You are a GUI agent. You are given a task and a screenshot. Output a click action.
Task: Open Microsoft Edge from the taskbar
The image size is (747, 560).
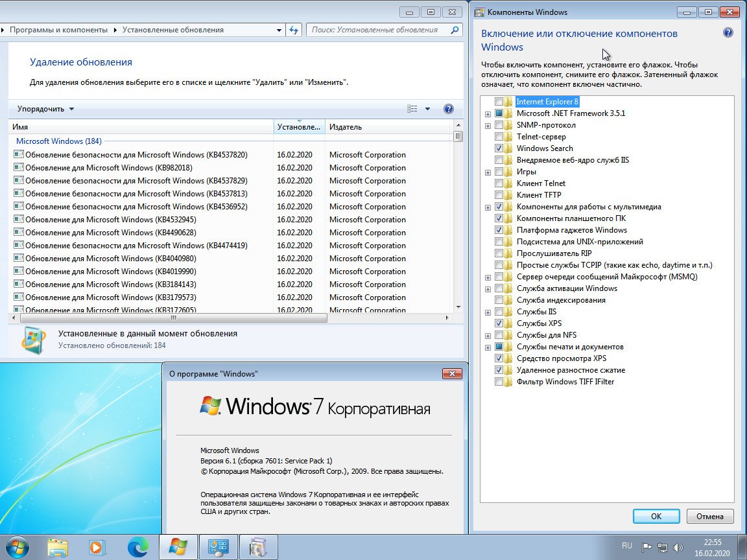tap(137, 548)
